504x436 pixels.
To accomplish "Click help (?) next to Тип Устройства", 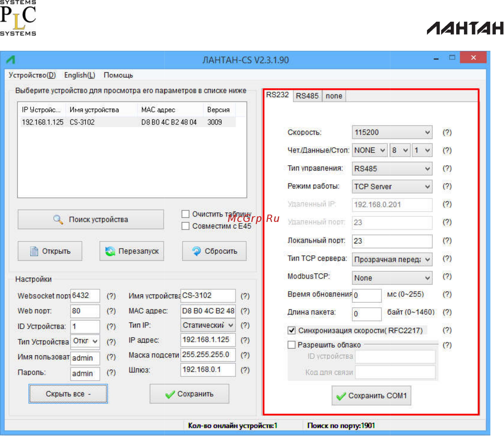I will [111, 342].
